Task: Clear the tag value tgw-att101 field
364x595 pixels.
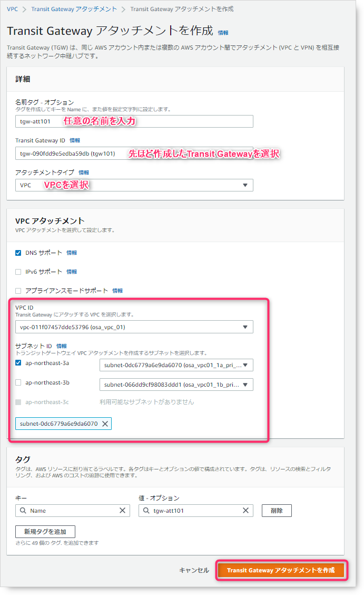Action: click(x=246, y=511)
